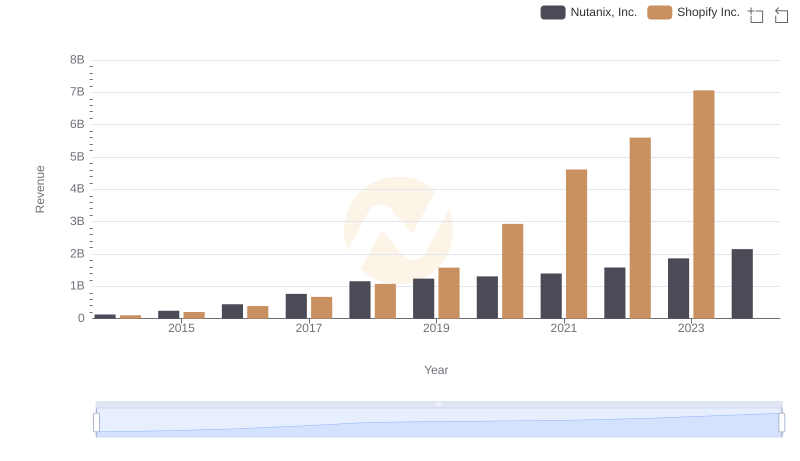
Task: Click the area zoom tool icon
Action: coord(756,15)
